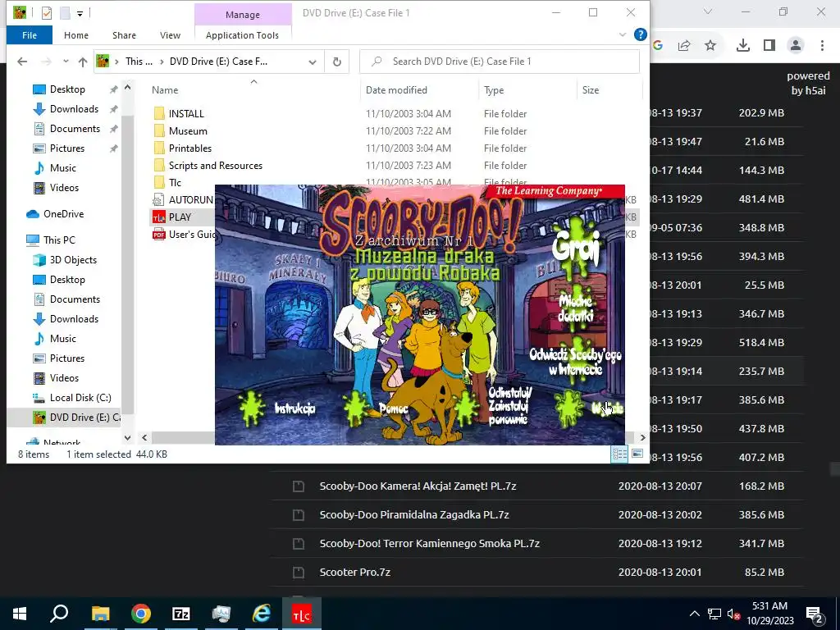Viewport: 840px width, 630px height.
Task: Expand the address bar history dropdown
Action: tap(313, 62)
